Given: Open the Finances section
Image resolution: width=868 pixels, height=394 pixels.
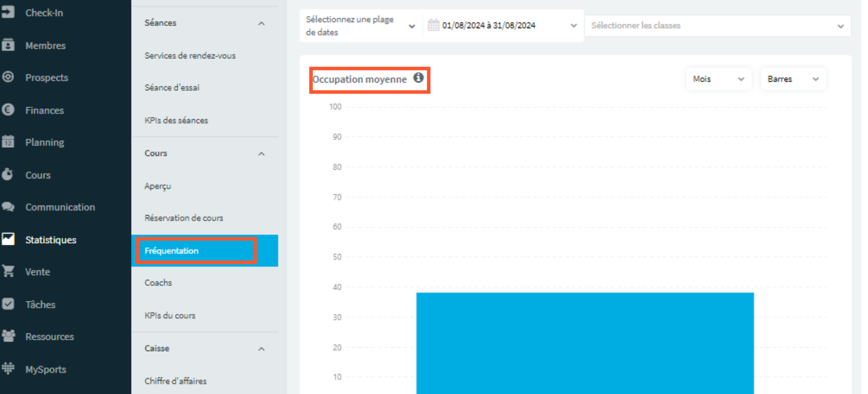Looking at the screenshot, I should (x=44, y=110).
